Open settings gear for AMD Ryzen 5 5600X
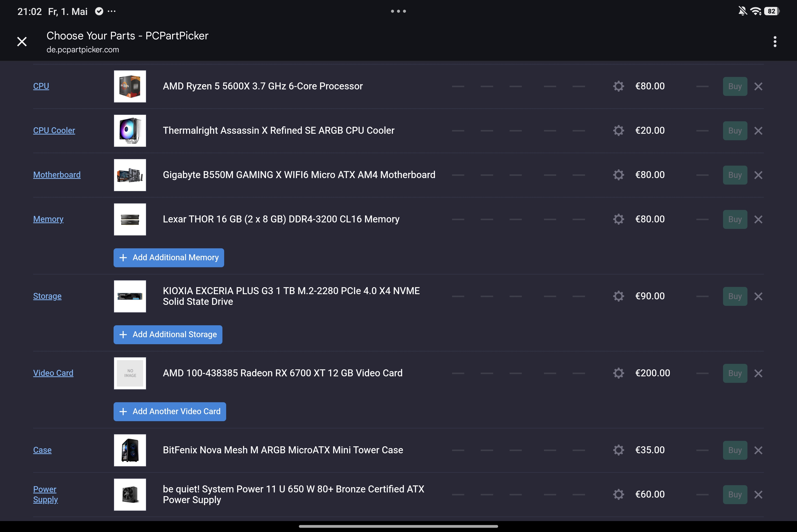Screen dimensions: 797x532 click(x=618, y=86)
